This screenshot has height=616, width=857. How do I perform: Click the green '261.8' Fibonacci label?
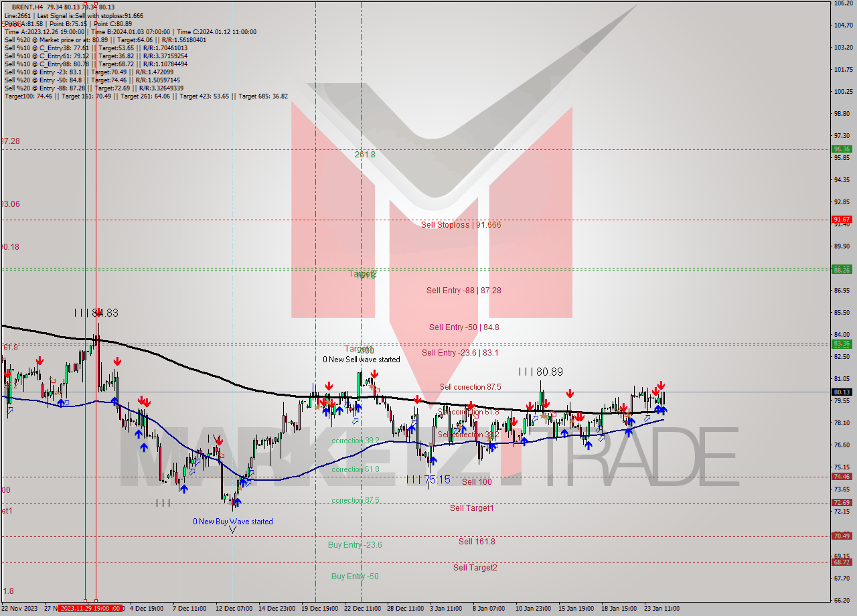coord(365,155)
